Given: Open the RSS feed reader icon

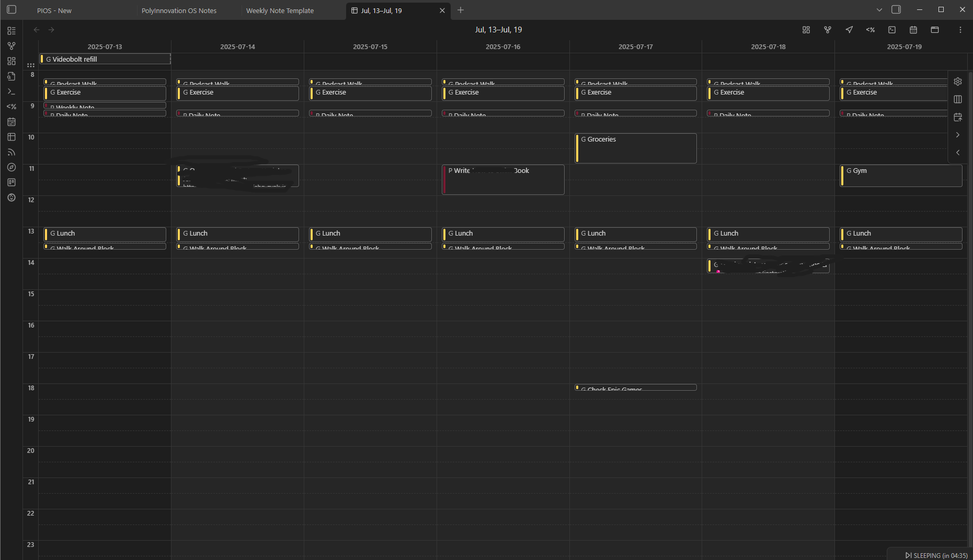Looking at the screenshot, I should (x=12, y=152).
